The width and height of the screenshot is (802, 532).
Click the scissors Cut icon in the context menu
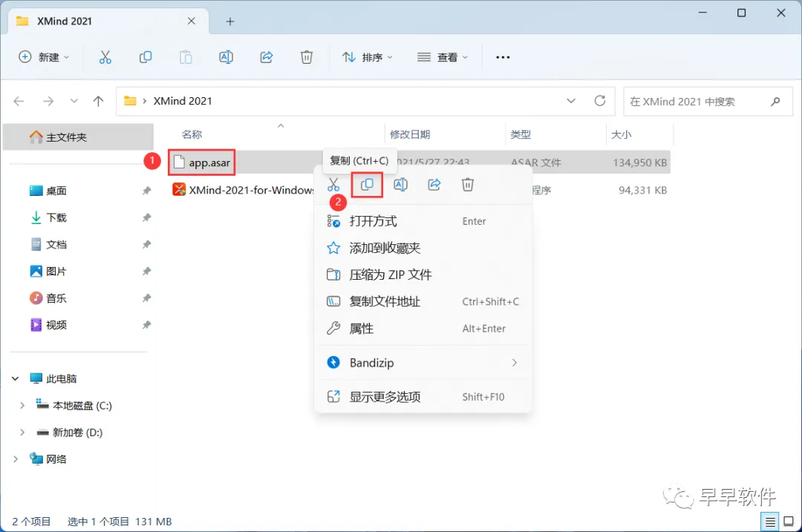click(x=333, y=185)
